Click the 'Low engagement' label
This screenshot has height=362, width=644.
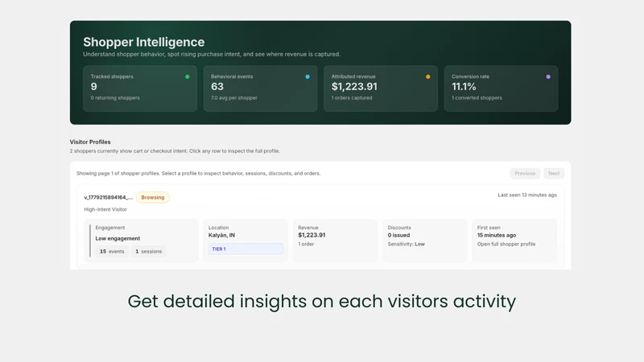click(118, 238)
